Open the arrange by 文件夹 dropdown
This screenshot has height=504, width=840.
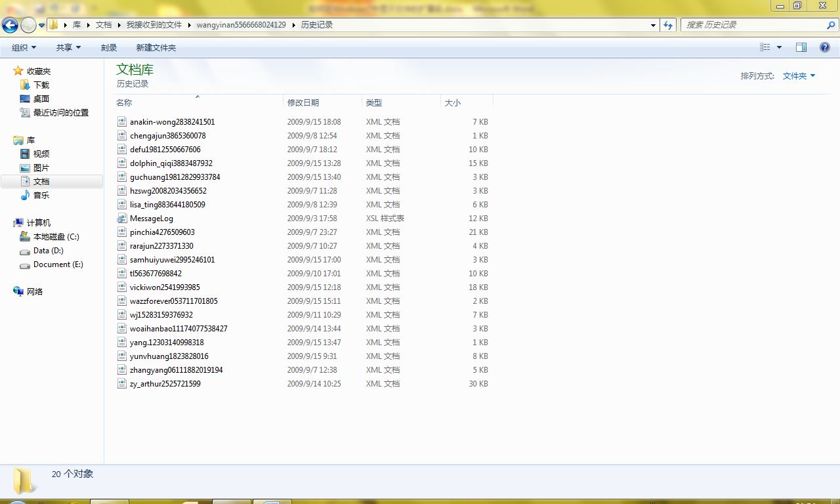pyautogui.click(x=799, y=76)
